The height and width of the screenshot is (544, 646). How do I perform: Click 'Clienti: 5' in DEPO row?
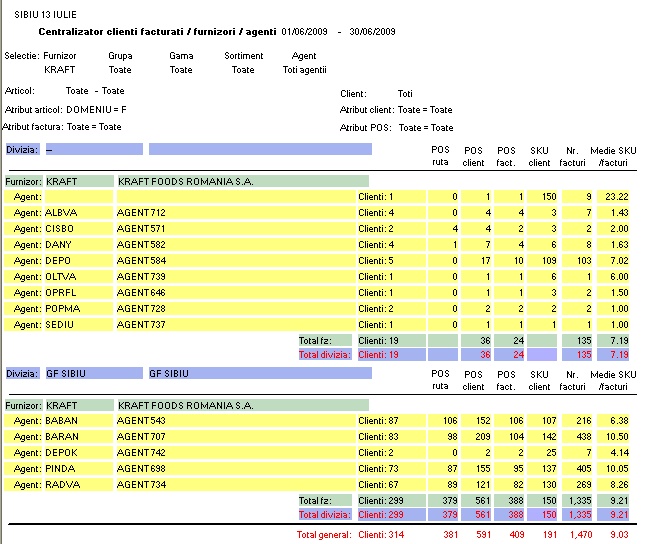coord(391,261)
